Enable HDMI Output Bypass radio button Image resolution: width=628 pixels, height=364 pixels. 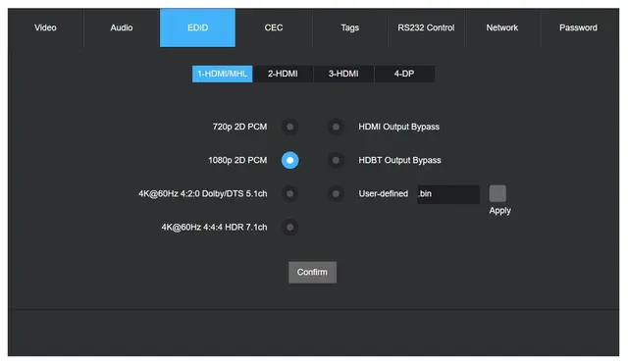click(x=336, y=127)
